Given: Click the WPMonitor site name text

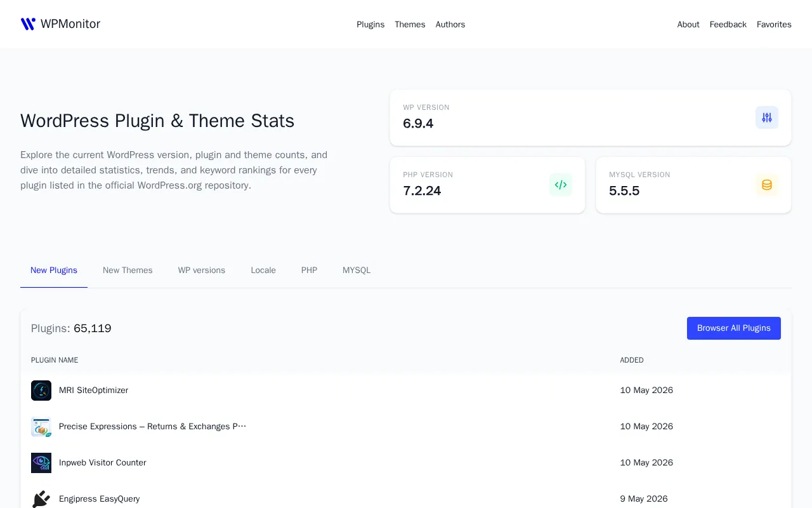Looking at the screenshot, I should coord(70,24).
